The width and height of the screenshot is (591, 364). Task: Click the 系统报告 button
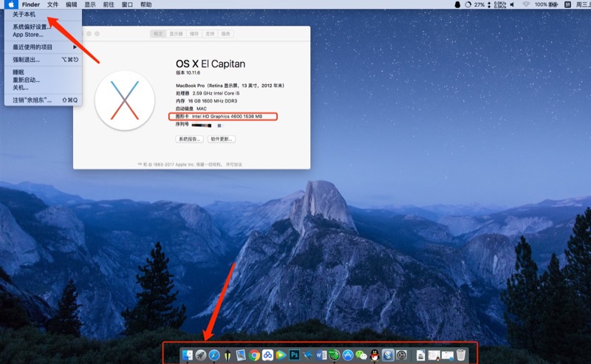[189, 139]
